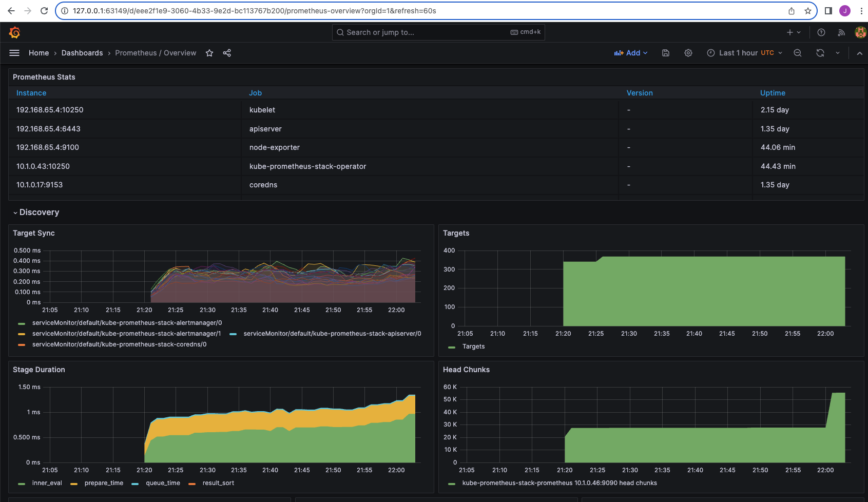Open the help question mark icon
This screenshot has height=502, width=868.
pos(821,32)
